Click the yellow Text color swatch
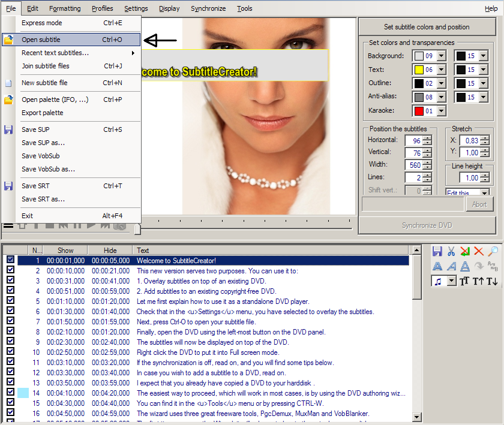Image resolution: width=504 pixels, height=425 pixels. point(419,70)
